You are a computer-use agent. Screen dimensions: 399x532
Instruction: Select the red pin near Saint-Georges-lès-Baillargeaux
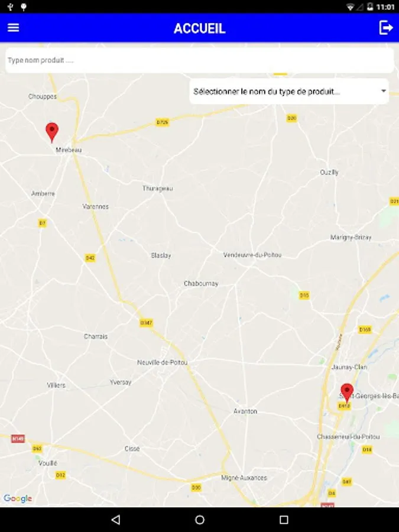point(347,393)
